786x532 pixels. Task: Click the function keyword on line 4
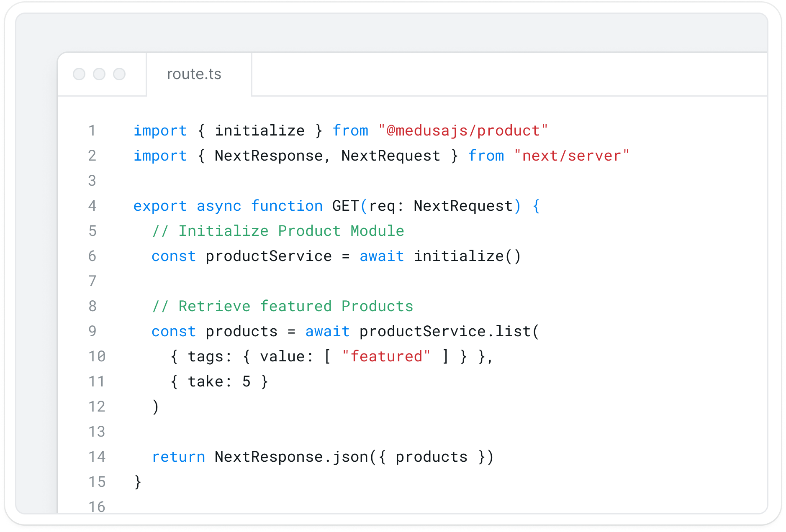click(287, 206)
